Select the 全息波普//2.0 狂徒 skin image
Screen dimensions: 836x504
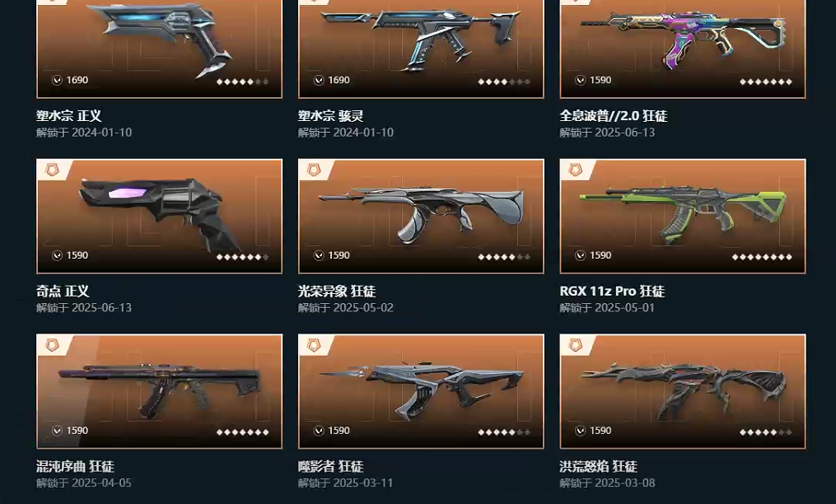[x=683, y=49]
